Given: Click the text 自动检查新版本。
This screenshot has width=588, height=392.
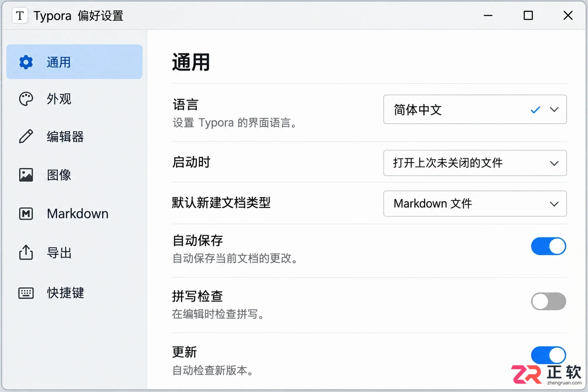Looking at the screenshot, I should 212,370.
